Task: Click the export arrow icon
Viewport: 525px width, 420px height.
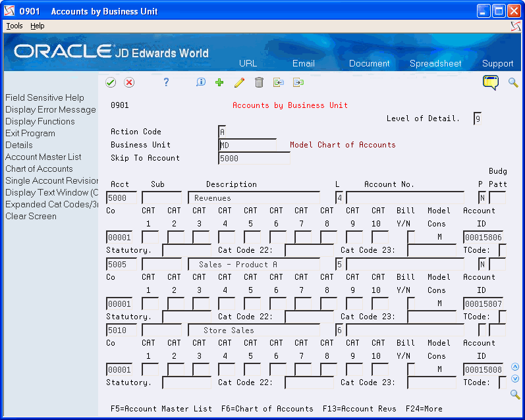Action: tap(298, 82)
